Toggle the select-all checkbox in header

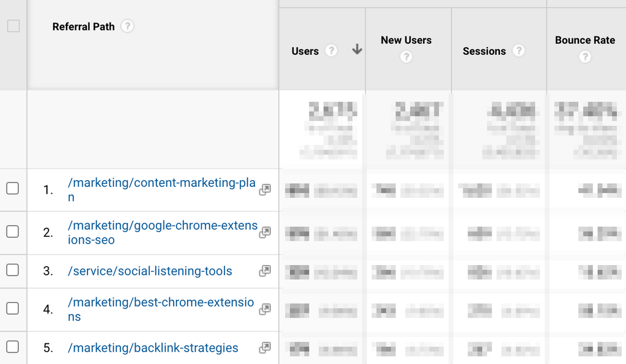coord(13,26)
